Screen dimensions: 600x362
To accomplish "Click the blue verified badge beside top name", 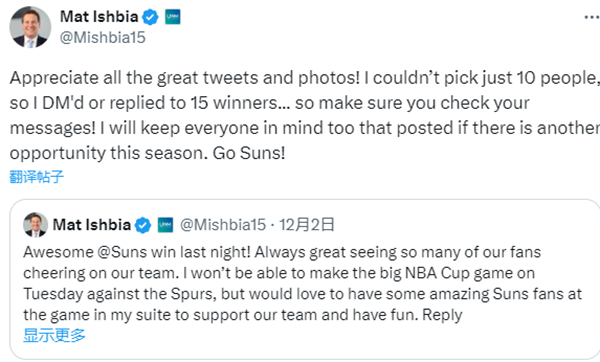I will (150, 17).
